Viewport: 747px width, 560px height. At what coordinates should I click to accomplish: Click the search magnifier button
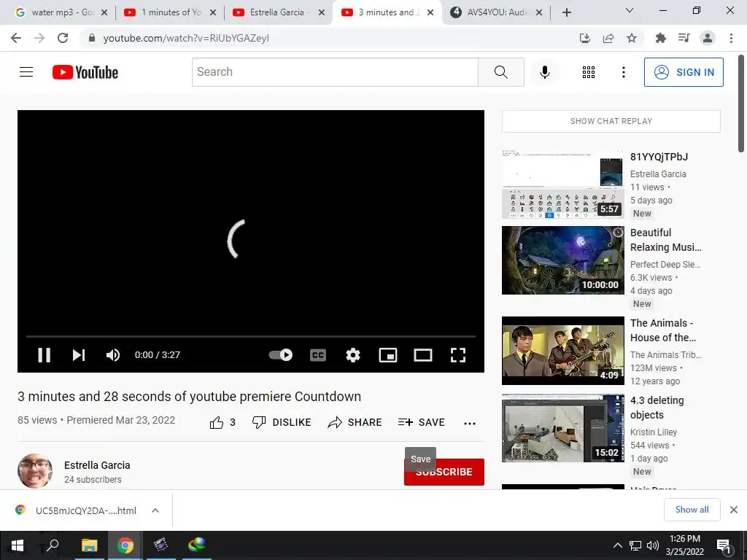[x=500, y=72]
